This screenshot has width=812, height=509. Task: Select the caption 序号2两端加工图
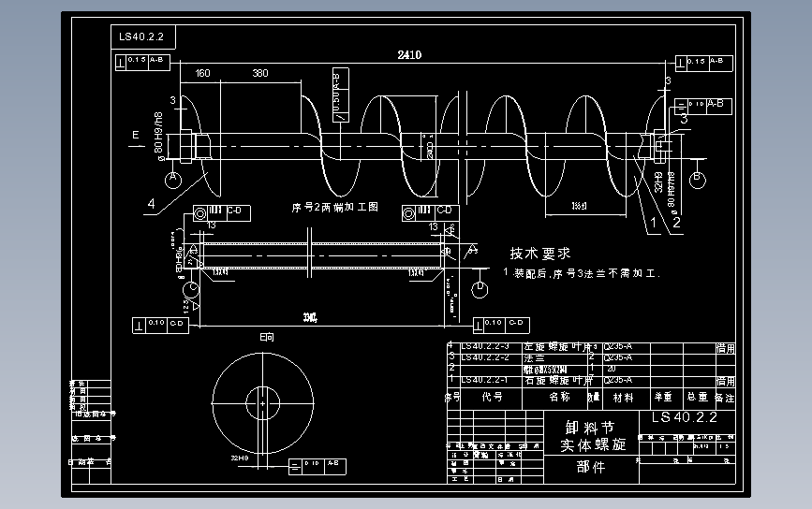[x=335, y=208]
